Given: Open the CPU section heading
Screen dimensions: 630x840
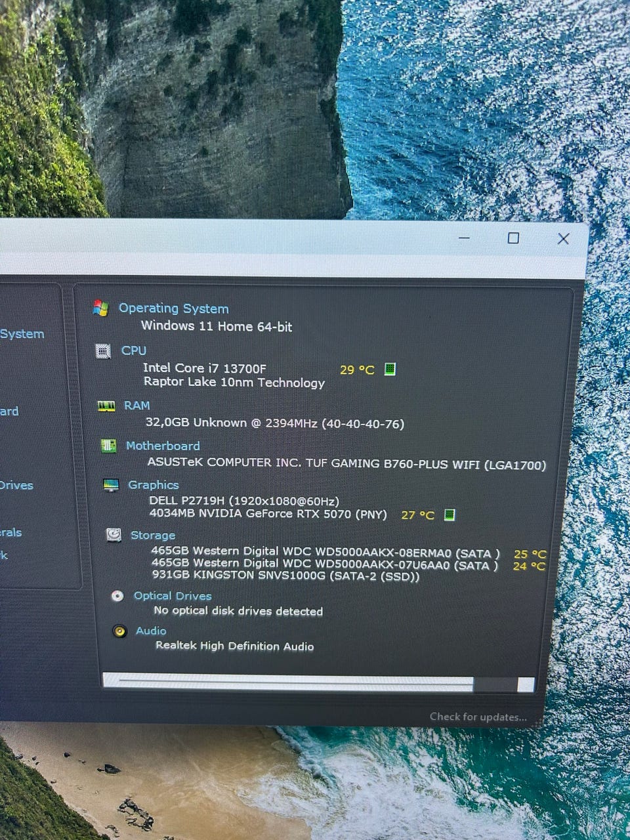Looking at the screenshot, I should 134,350.
